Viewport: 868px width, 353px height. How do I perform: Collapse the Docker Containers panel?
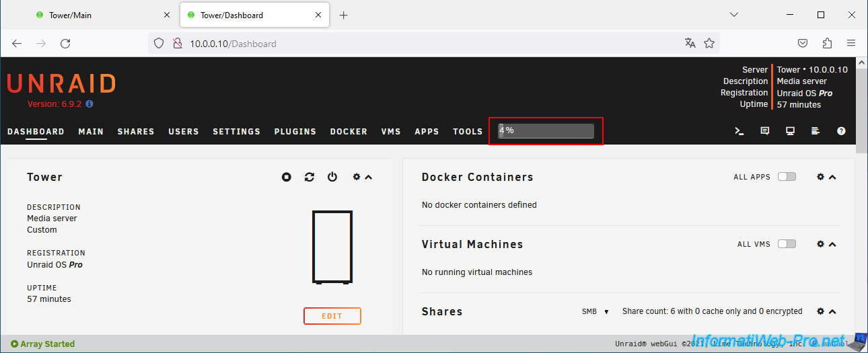tap(832, 177)
